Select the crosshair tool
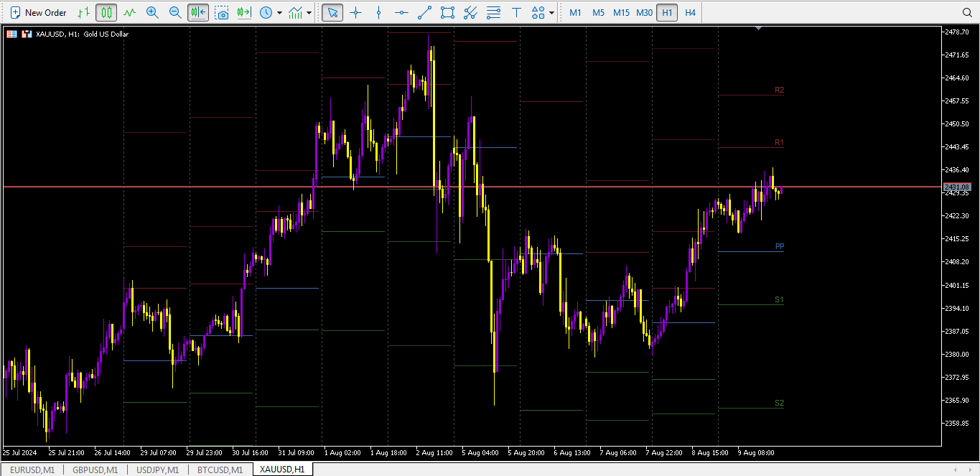This screenshot has width=980, height=476. click(x=355, y=12)
